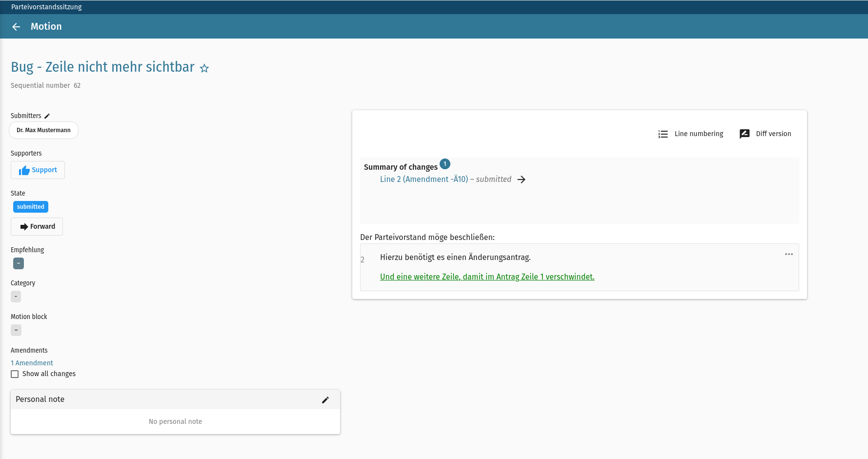
Task: Click the arrow beside the Amendment -Ä10 entry
Action: (x=522, y=180)
